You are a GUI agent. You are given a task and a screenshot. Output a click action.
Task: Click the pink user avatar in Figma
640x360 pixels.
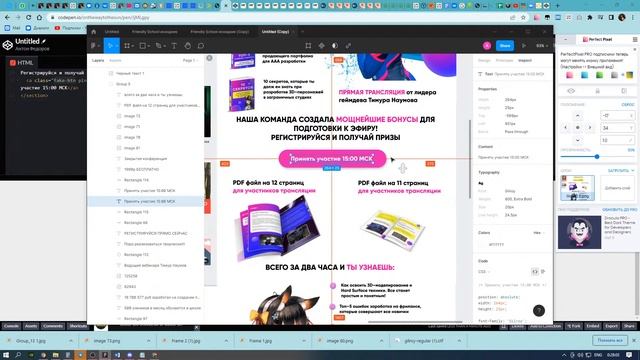click(x=487, y=46)
